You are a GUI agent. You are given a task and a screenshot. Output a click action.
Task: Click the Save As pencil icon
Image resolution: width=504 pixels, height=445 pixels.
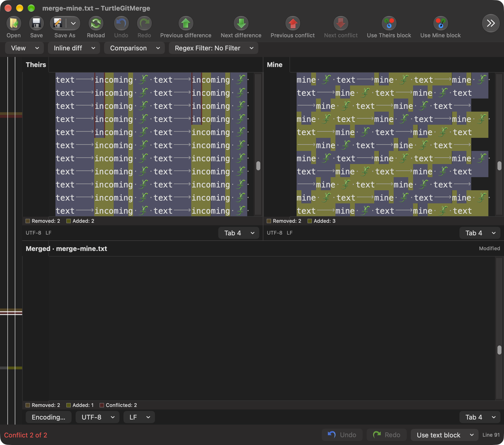tap(58, 23)
